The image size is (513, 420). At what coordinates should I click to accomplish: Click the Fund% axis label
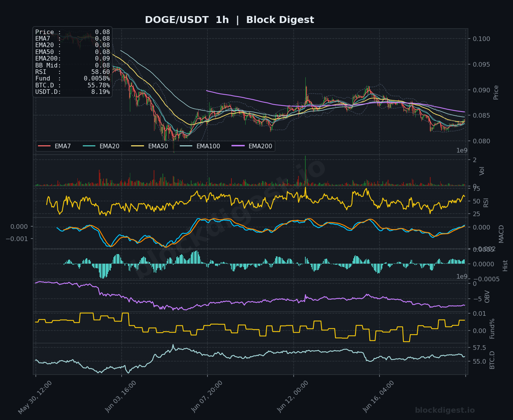(x=492, y=328)
